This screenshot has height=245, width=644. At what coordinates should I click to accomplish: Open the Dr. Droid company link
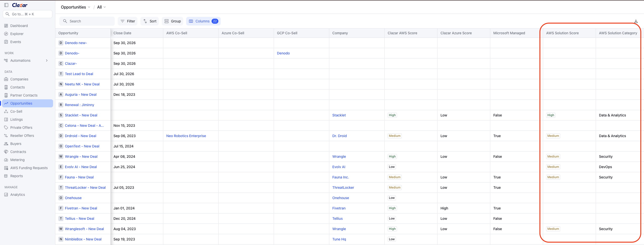340,136
